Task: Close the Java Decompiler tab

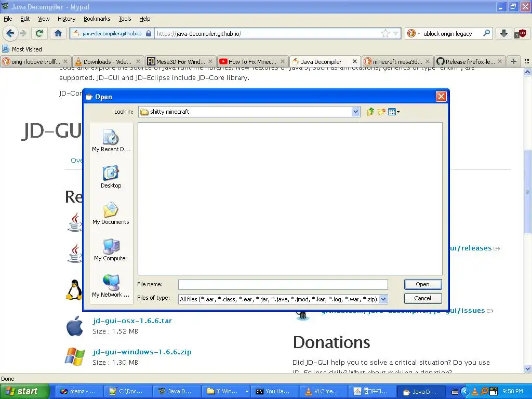Action: (x=354, y=61)
